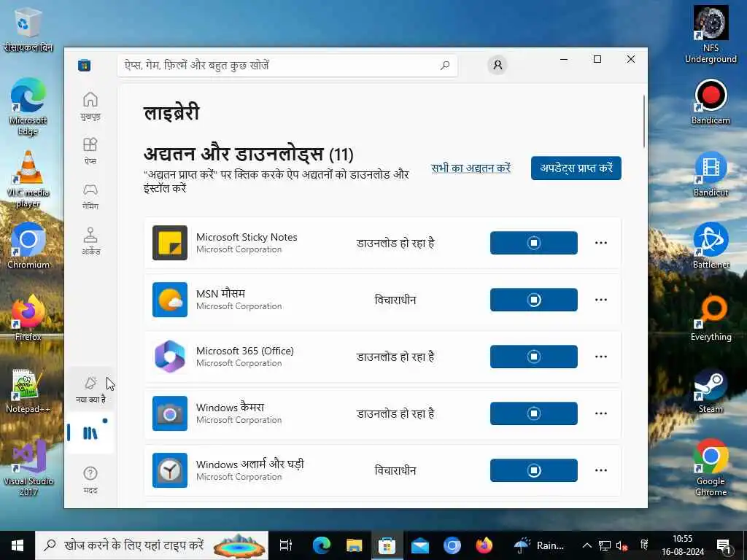Click the 'Microsoft Sticky Notes' app name
The height and width of the screenshot is (560, 747).
click(x=247, y=237)
